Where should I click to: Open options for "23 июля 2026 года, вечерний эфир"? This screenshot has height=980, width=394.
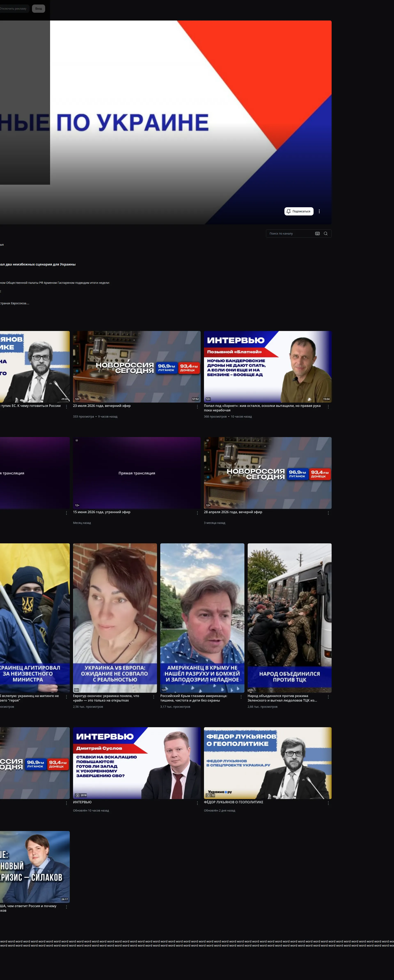[x=197, y=407]
